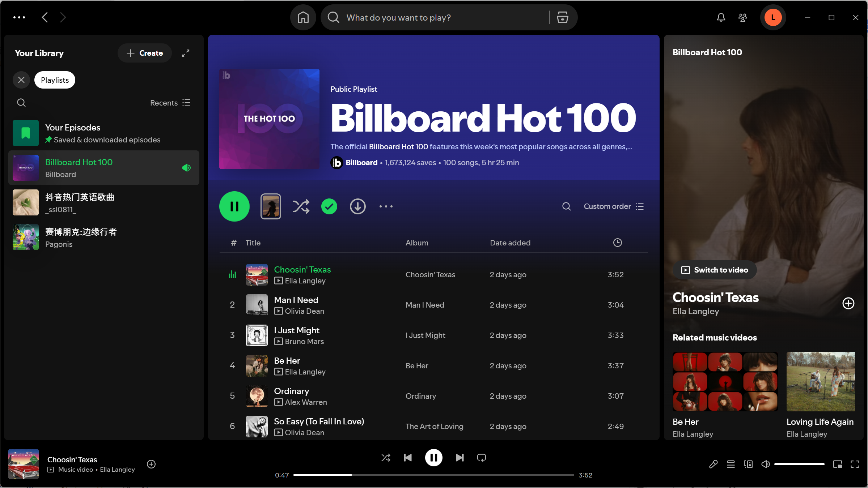The width and height of the screenshot is (868, 488).
Task: Open Your Episodes in the library
Action: click(104, 133)
